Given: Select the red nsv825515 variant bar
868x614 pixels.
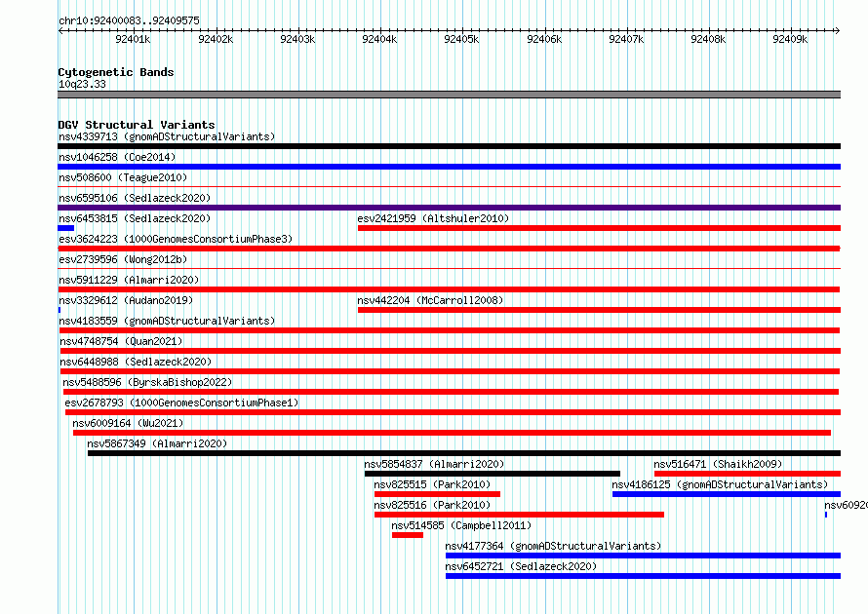Looking at the screenshot, I should [437, 494].
